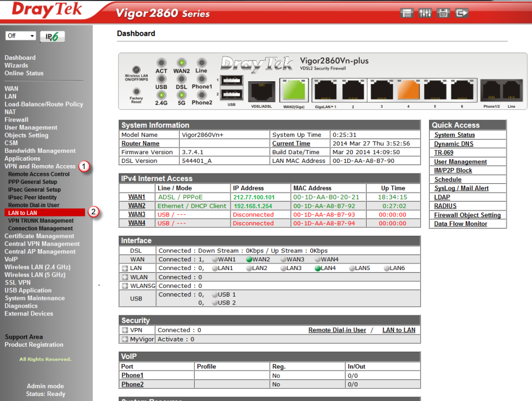The image size is (532, 401).
Task: Open Dynamic DNS in Quick Access
Action: pyautogui.click(x=453, y=144)
